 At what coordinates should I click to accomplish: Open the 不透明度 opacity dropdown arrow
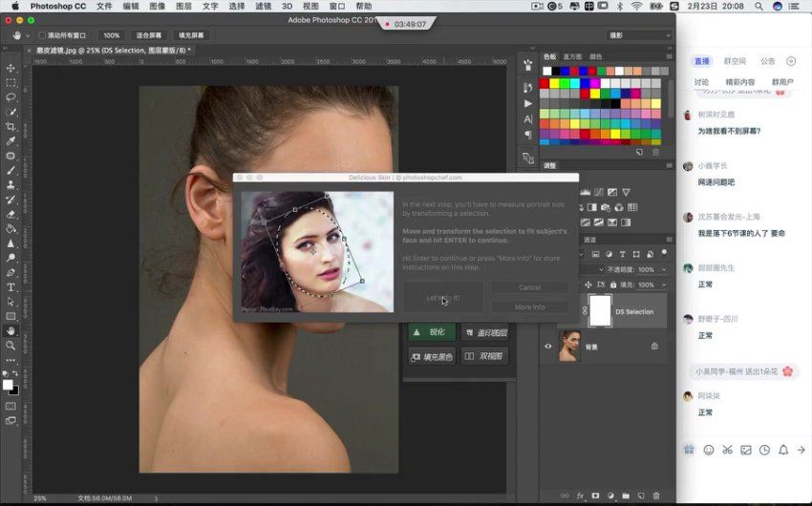coord(663,269)
